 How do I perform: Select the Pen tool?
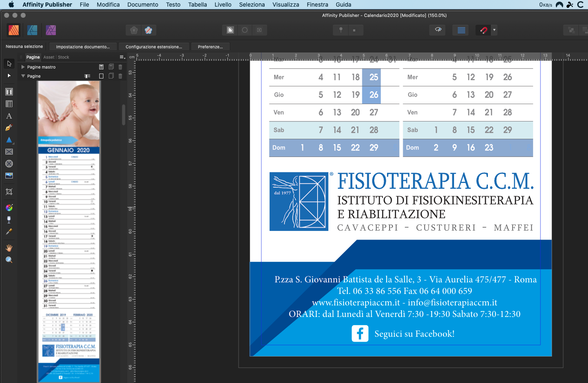(9, 128)
